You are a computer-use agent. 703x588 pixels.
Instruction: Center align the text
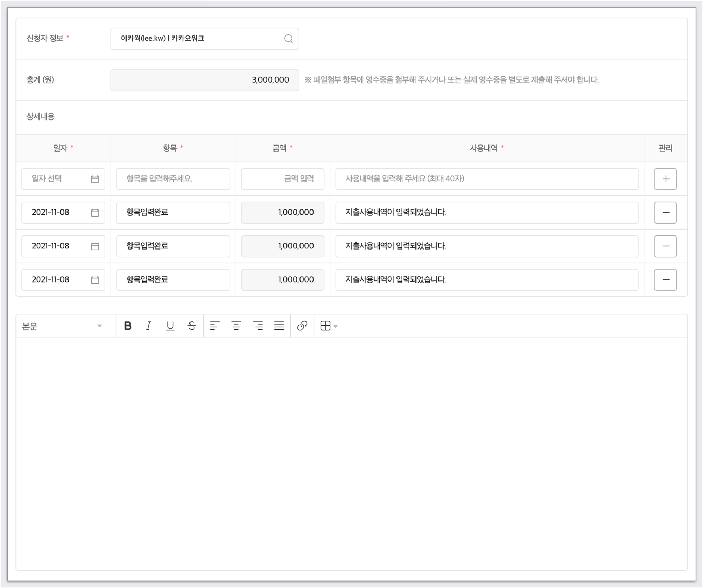[236, 326]
